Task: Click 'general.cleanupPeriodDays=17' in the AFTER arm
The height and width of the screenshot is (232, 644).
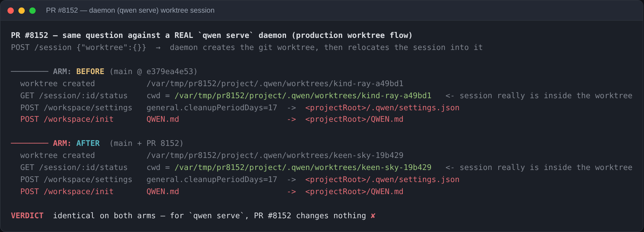Action: [x=212, y=179]
